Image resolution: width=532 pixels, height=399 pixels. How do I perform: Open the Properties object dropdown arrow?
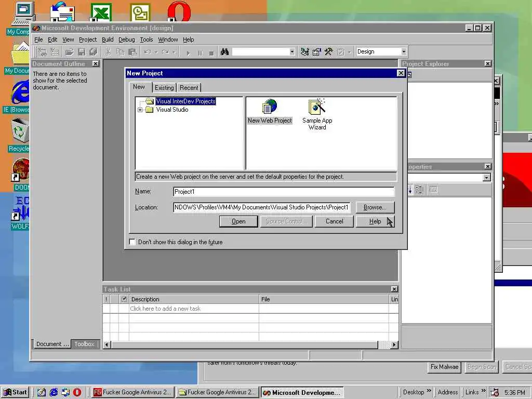click(486, 178)
